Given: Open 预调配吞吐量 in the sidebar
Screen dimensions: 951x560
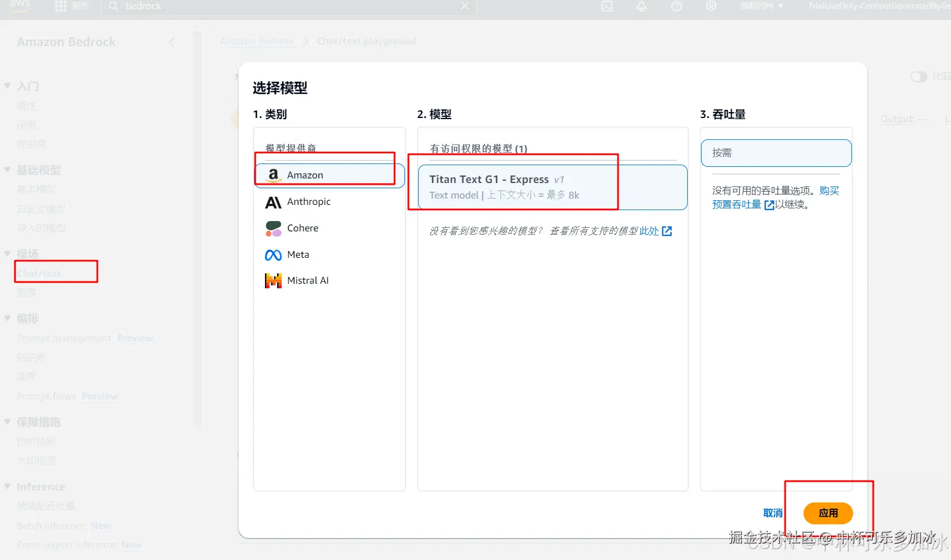Looking at the screenshot, I should [x=46, y=506].
